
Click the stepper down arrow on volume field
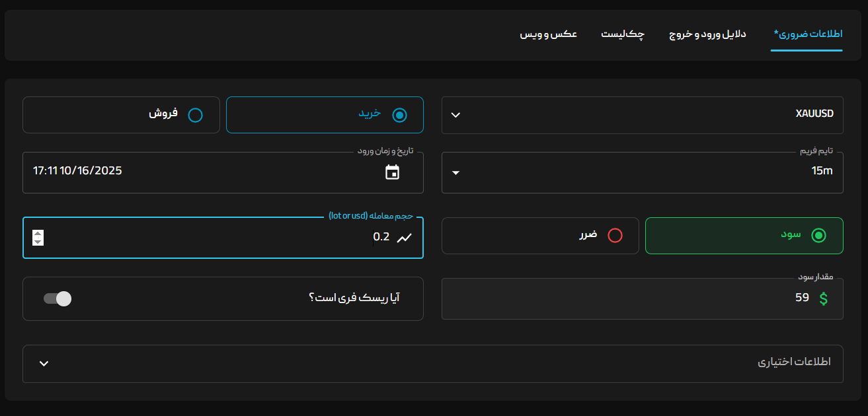(38, 242)
